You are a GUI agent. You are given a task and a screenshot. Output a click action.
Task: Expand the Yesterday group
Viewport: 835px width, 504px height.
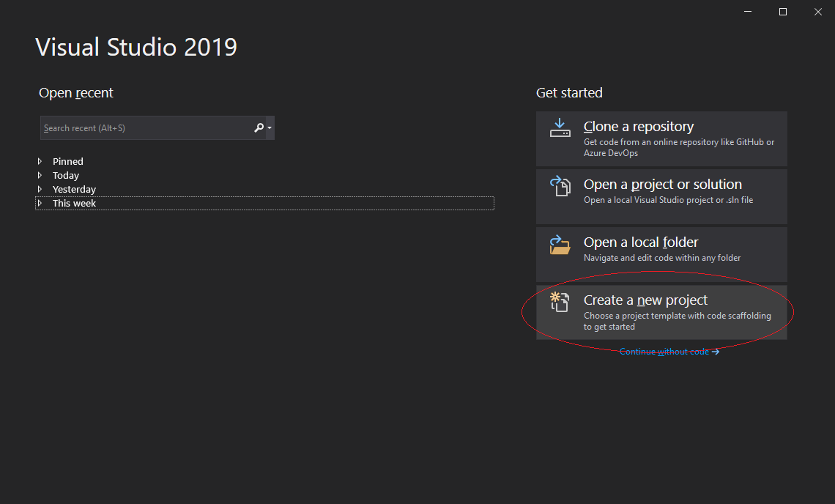(x=40, y=188)
